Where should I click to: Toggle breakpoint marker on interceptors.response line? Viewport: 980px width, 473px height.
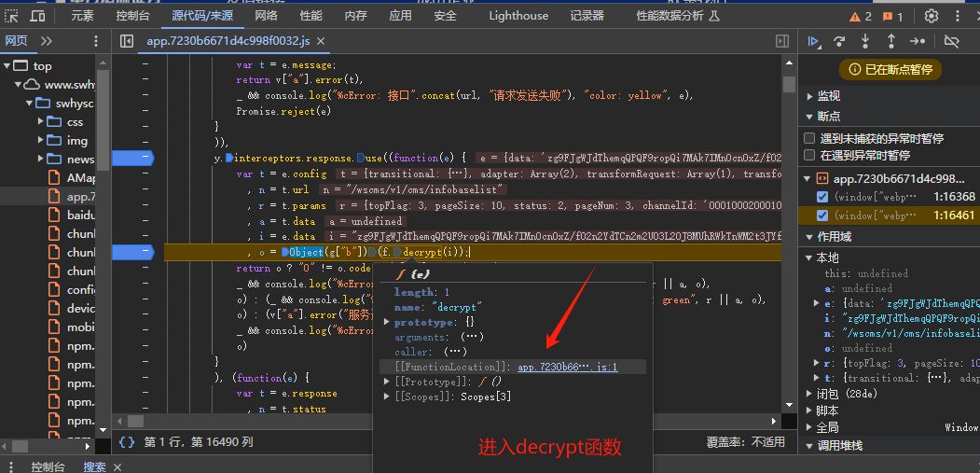coord(132,157)
